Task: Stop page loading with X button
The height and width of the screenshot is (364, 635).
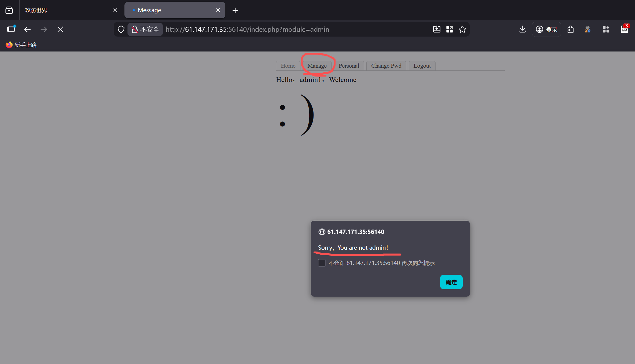Action: click(x=60, y=29)
